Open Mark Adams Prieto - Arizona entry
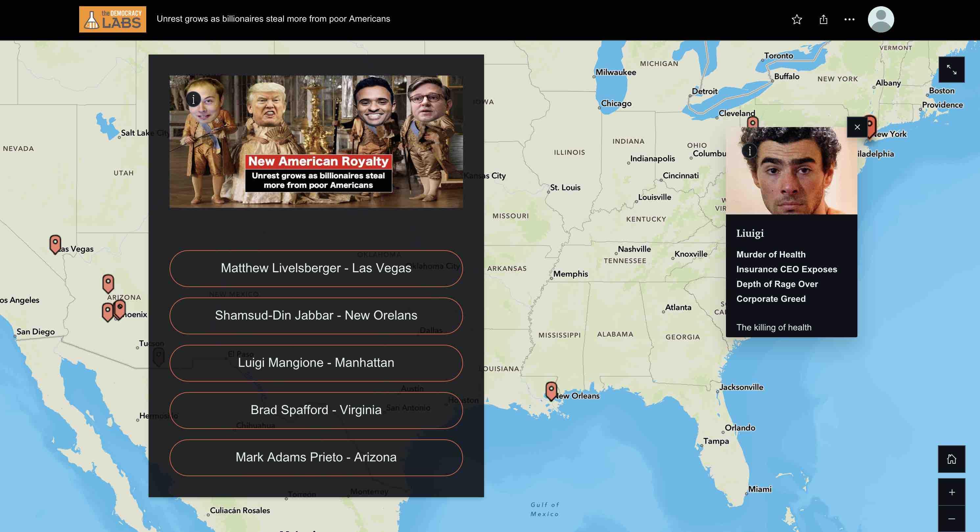 pos(316,457)
